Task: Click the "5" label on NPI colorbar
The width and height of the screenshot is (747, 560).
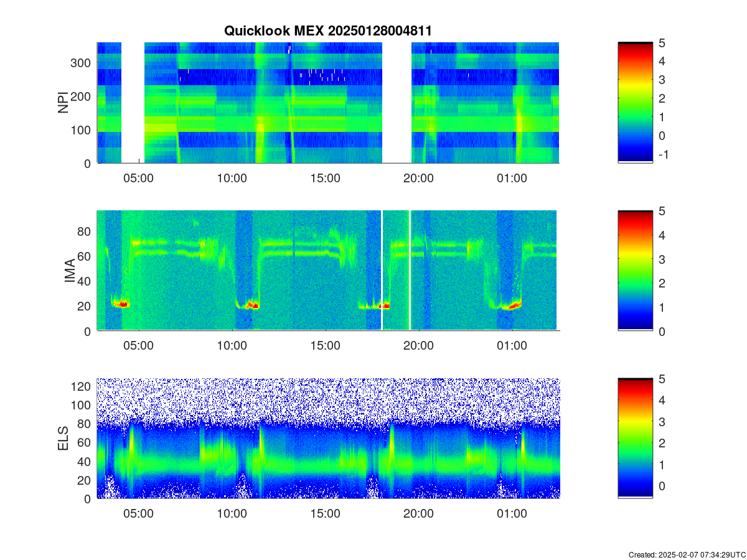Action: click(661, 43)
